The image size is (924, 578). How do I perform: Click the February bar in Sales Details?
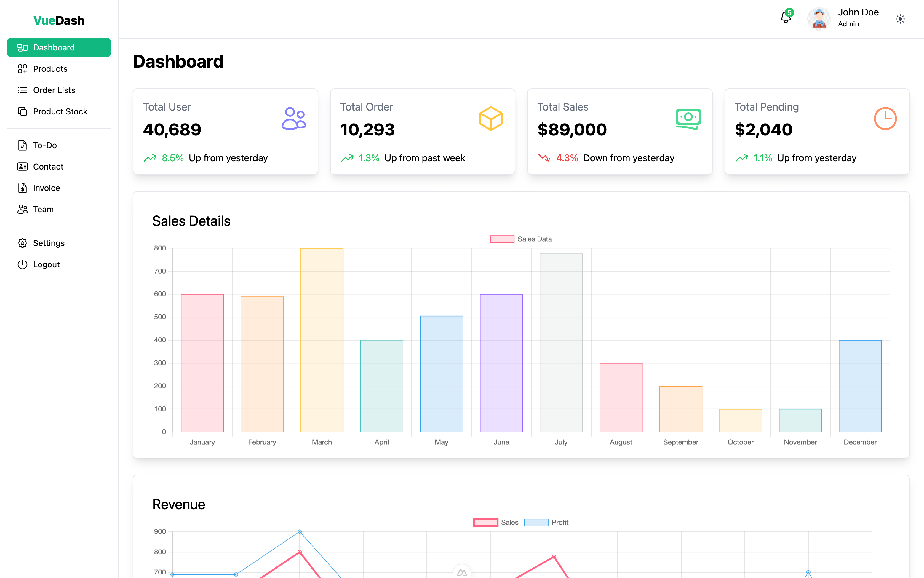point(262,364)
